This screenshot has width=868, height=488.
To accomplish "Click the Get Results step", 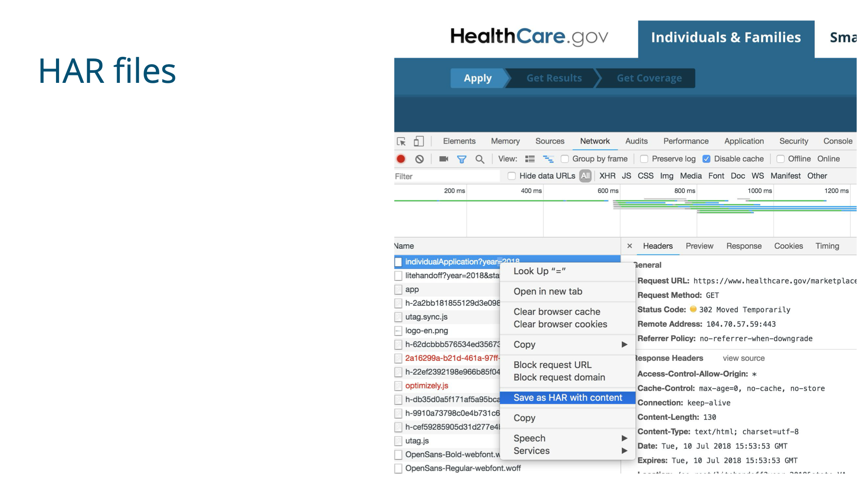I will (554, 78).
